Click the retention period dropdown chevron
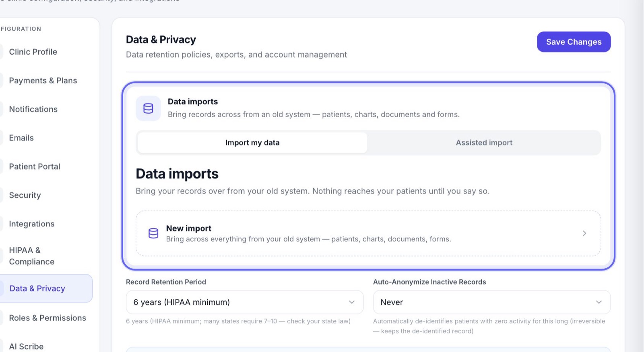 (351, 302)
